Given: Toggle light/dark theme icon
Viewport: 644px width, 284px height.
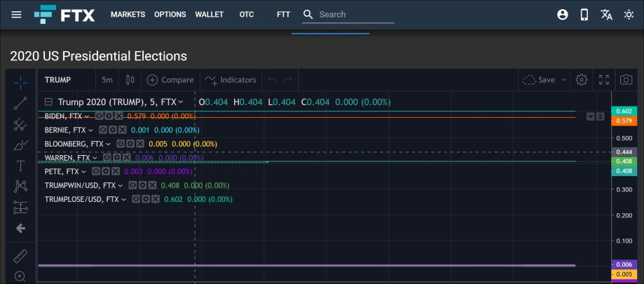Looking at the screenshot, I should (x=629, y=15).
